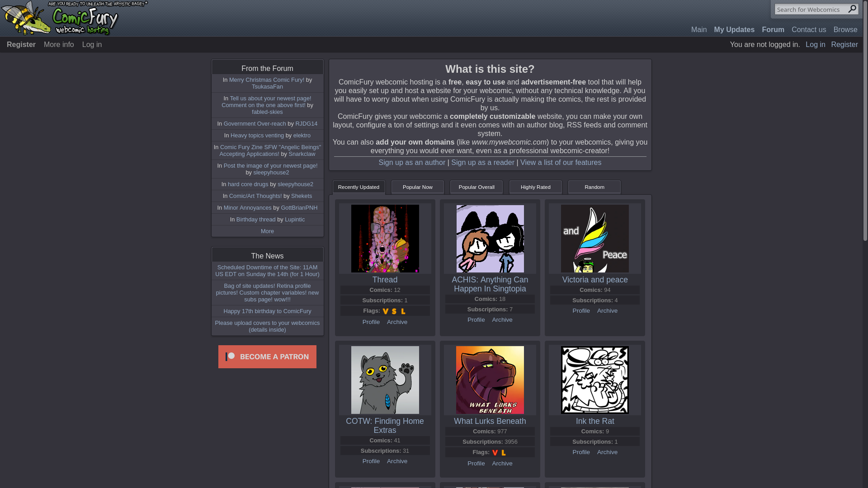Click in the Search for Webcomics field
This screenshot has height=488, width=868.
(x=811, y=9)
